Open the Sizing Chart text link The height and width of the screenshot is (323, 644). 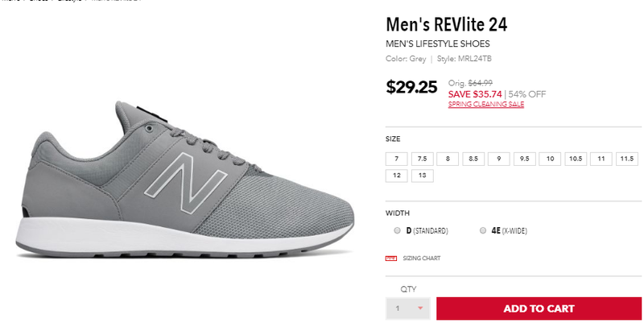click(421, 259)
